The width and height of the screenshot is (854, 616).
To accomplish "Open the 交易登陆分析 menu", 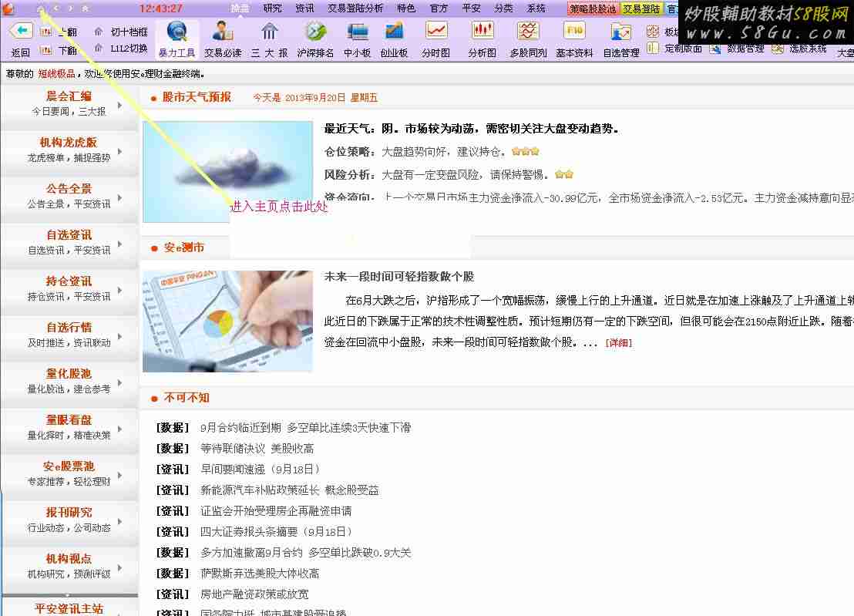I will [x=355, y=8].
